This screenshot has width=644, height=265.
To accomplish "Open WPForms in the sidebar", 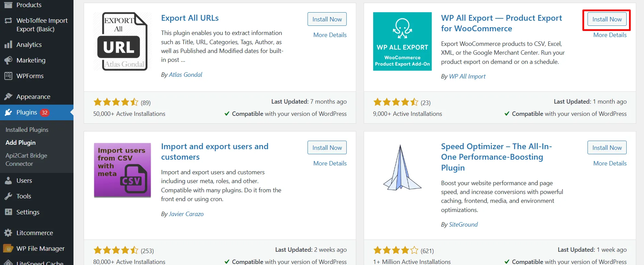I will 30,76.
